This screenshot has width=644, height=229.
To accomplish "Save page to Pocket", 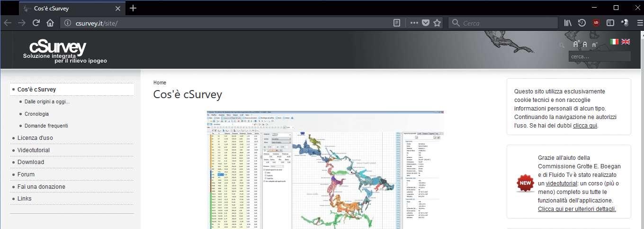I will pyautogui.click(x=426, y=23).
